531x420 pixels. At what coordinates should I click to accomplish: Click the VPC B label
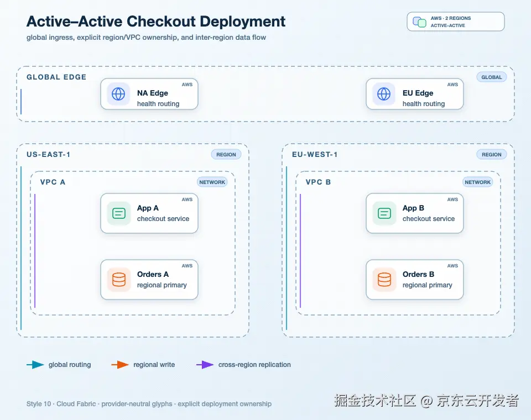318,182
